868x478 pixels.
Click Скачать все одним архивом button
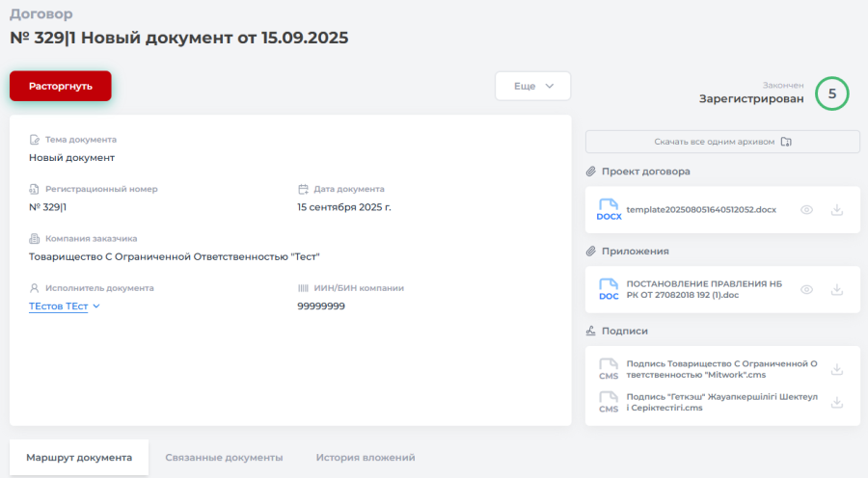[722, 142]
